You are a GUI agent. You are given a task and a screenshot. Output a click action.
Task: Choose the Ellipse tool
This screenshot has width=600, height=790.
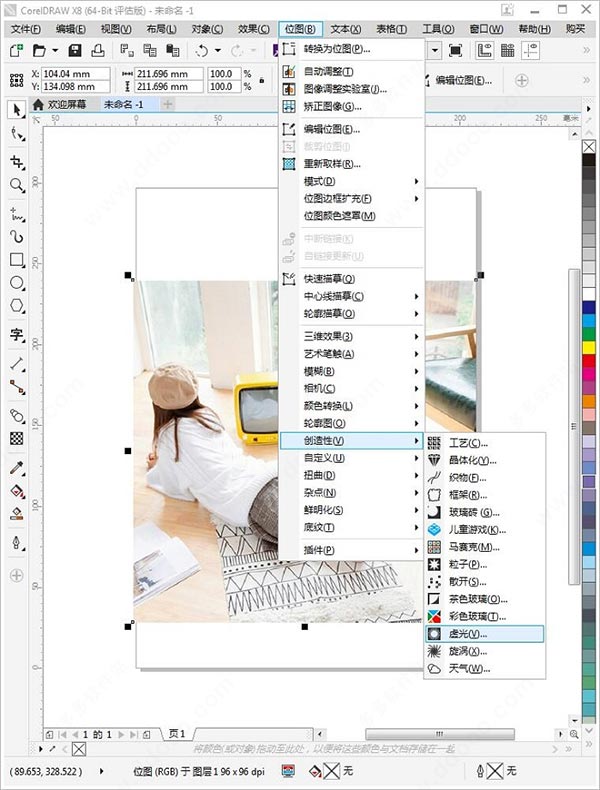point(17,283)
